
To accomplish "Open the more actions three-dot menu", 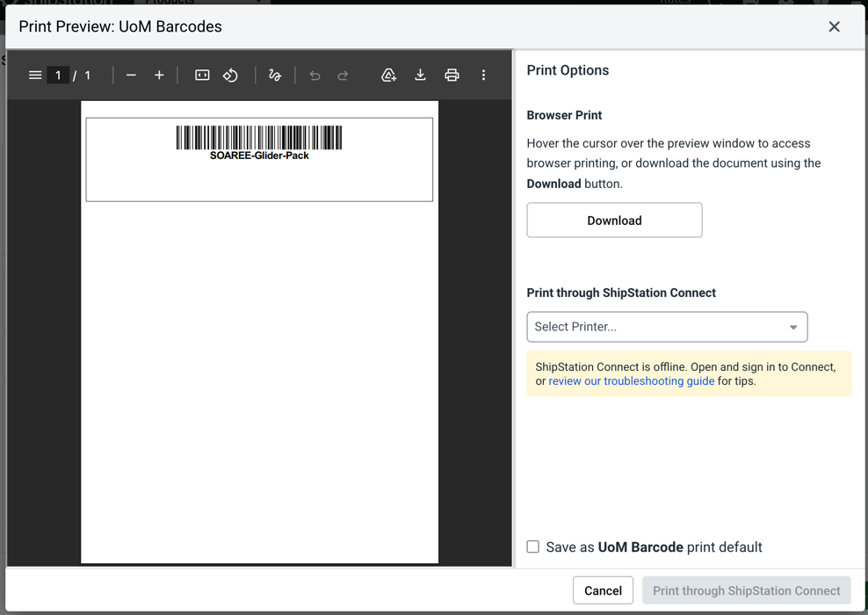I will tap(483, 76).
